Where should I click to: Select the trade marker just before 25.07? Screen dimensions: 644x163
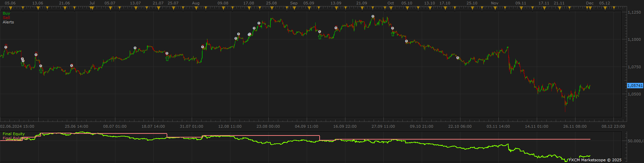pyautogui.click(x=167, y=53)
